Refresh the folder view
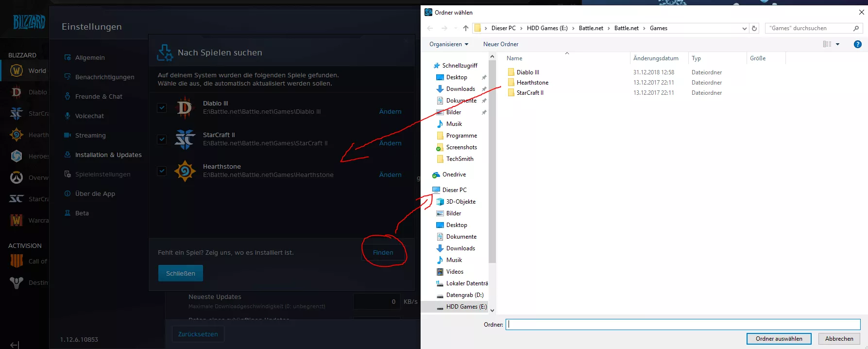This screenshot has height=349, width=868. click(754, 28)
